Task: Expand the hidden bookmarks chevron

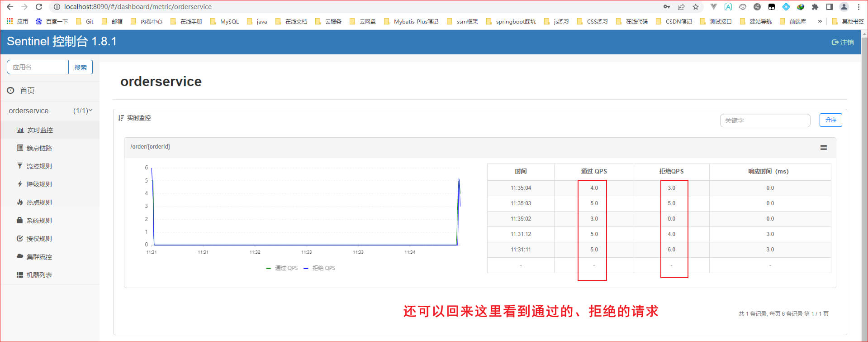Action: [x=820, y=21]
